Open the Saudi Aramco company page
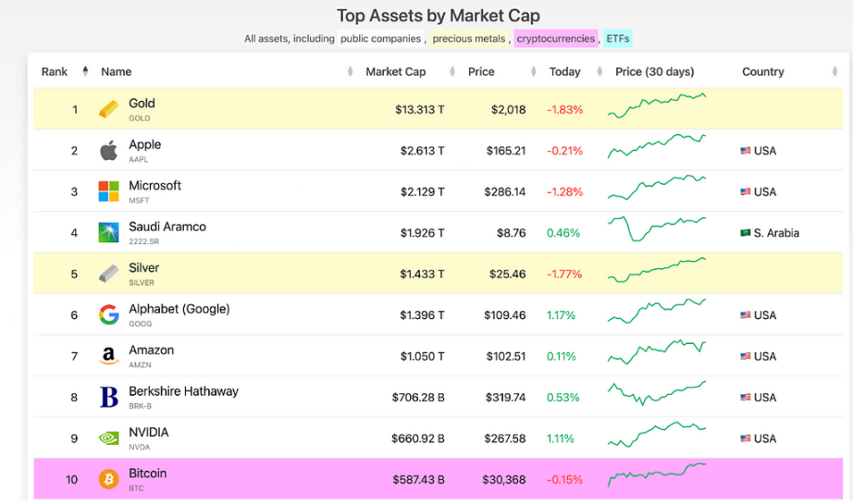The image size is (853, 504). (167, 227)
